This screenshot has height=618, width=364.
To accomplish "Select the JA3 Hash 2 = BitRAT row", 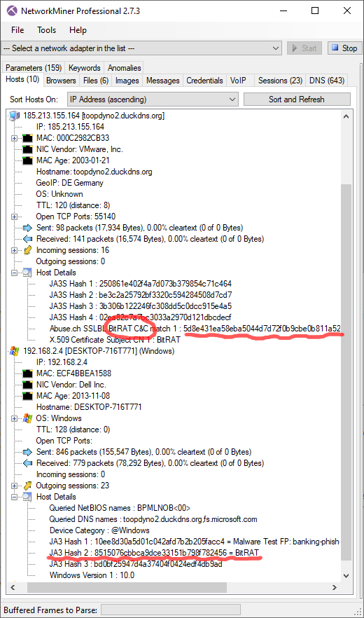I will click(154, 553).
